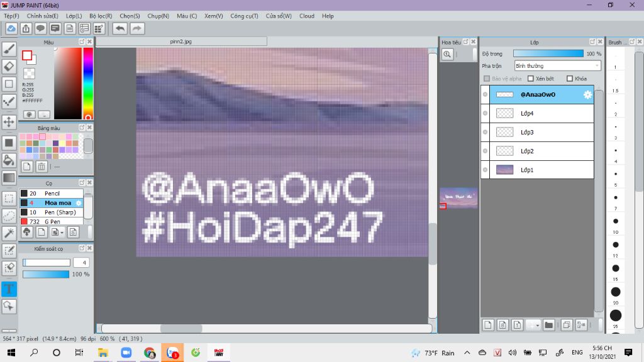644x362 pixels.
Task: Enable the Xén bớt checkbox
Action: [531, 79]
